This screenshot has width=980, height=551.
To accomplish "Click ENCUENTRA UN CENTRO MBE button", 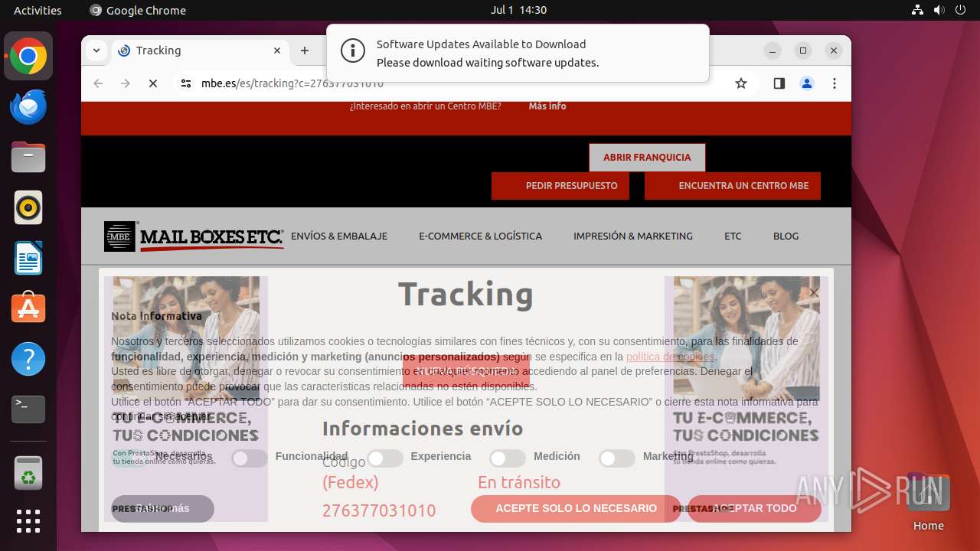I will [x=733, y=186].
